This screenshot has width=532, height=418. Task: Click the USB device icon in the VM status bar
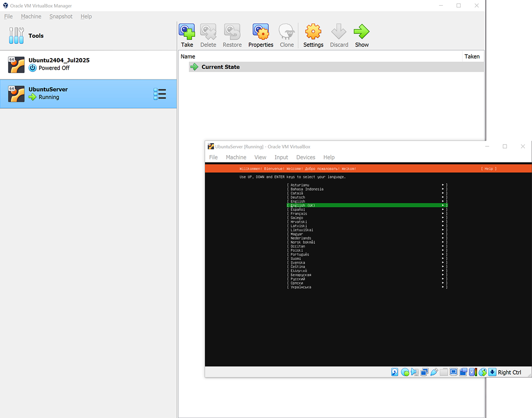pos(434,372)
